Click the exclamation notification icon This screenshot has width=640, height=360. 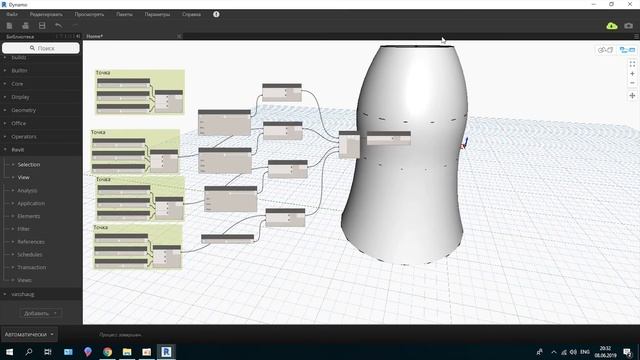(x=216, y=14)
